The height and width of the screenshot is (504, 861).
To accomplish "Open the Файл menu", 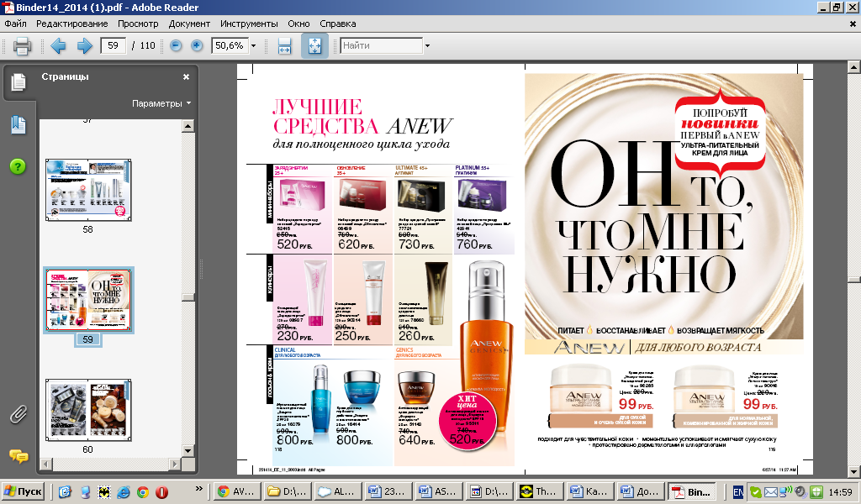I will 15,24.
